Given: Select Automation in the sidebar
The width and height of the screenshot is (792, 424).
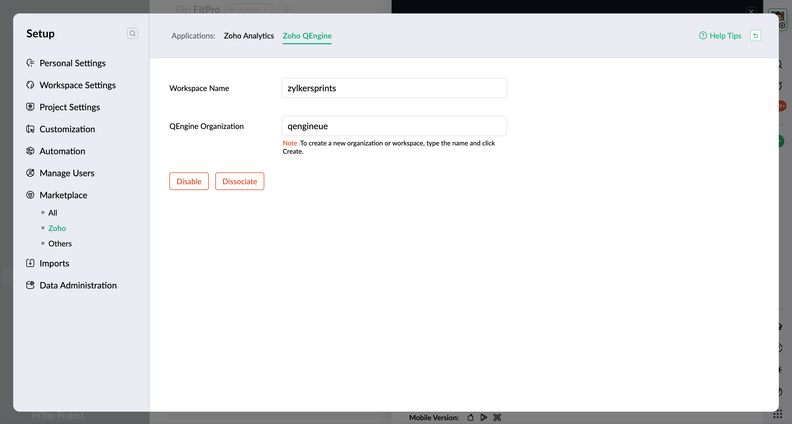Looking at the screenshot, I should 62,151.
